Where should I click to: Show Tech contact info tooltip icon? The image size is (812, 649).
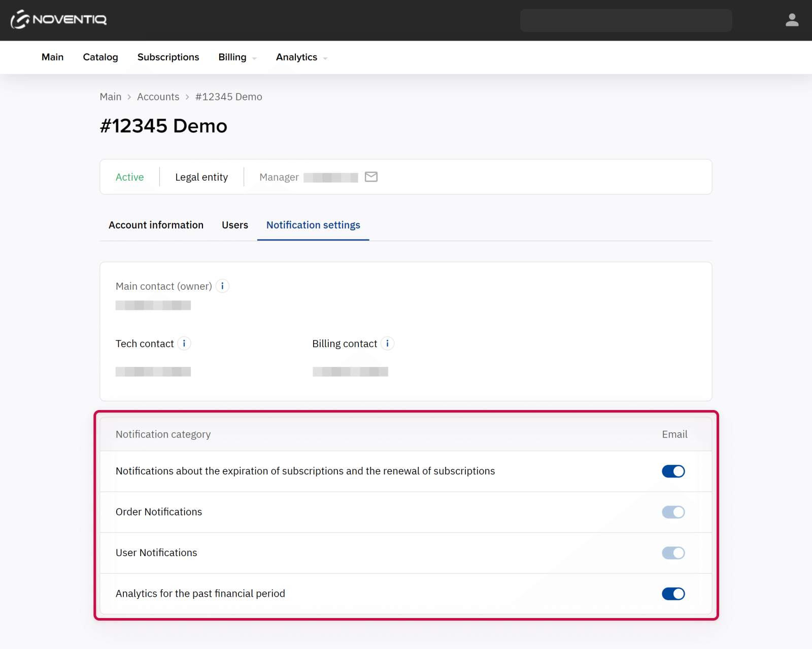184,344
